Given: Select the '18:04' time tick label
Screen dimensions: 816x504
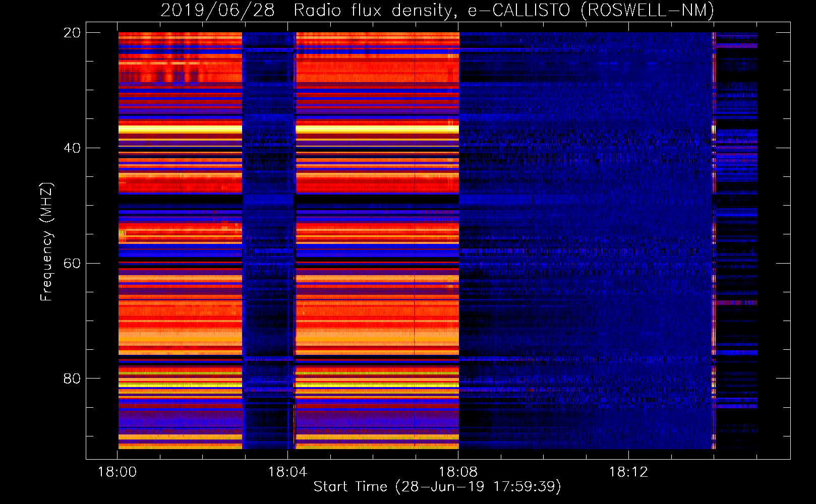Looking at the screenshot, I should tap(287, 472).
